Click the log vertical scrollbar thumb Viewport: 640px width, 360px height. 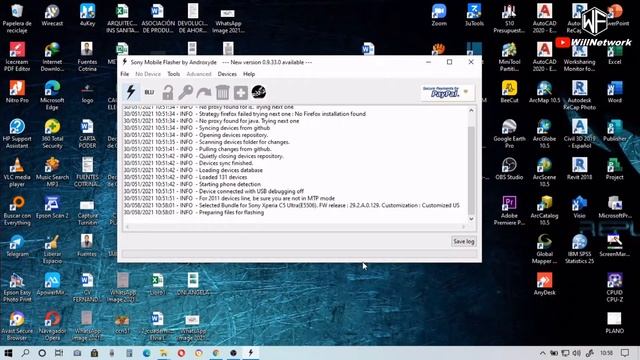471,170
